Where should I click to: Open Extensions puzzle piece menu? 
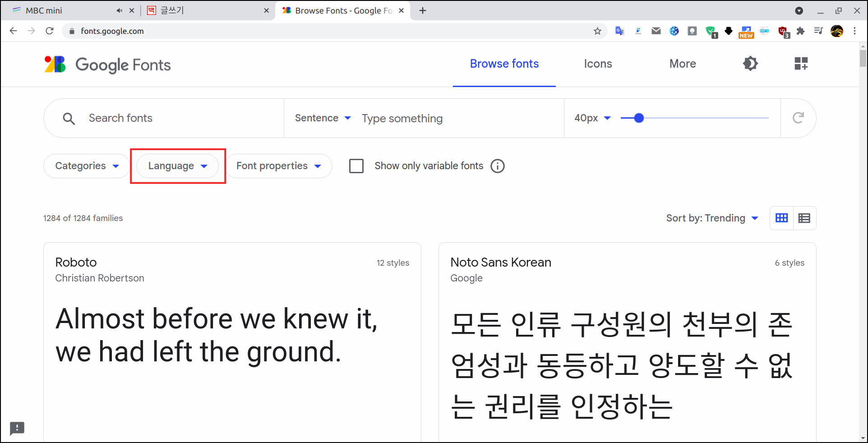click(800, 31)
